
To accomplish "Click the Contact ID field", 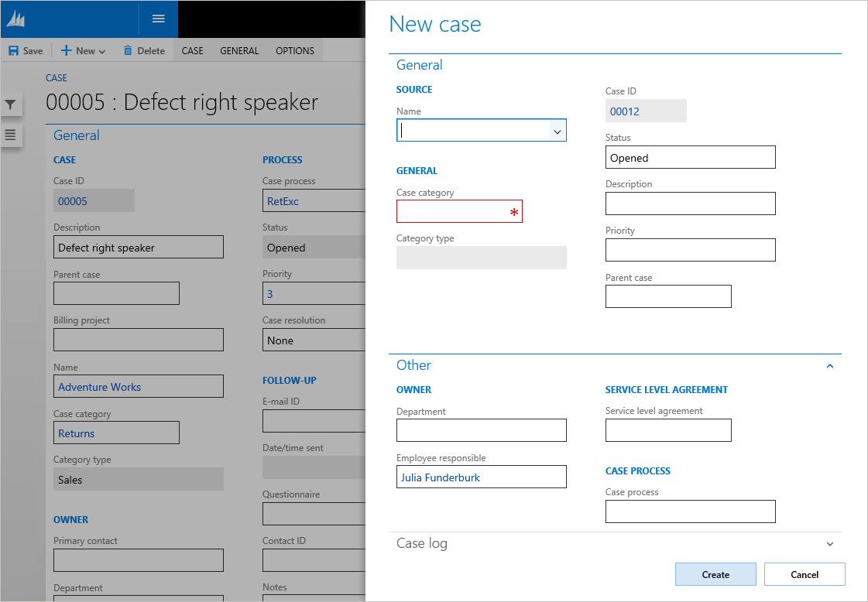I will pos(314,560).
